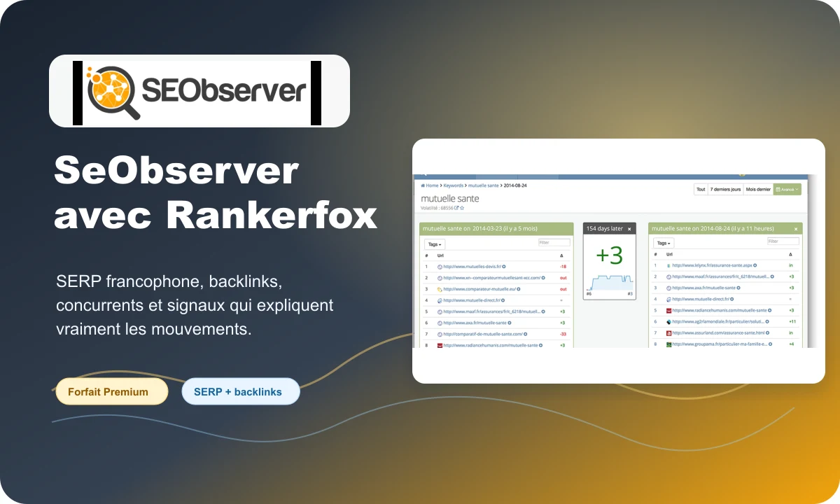
Task: Click the info icon after mutuelles-devis.fr
Action: [x=504, y=267]
